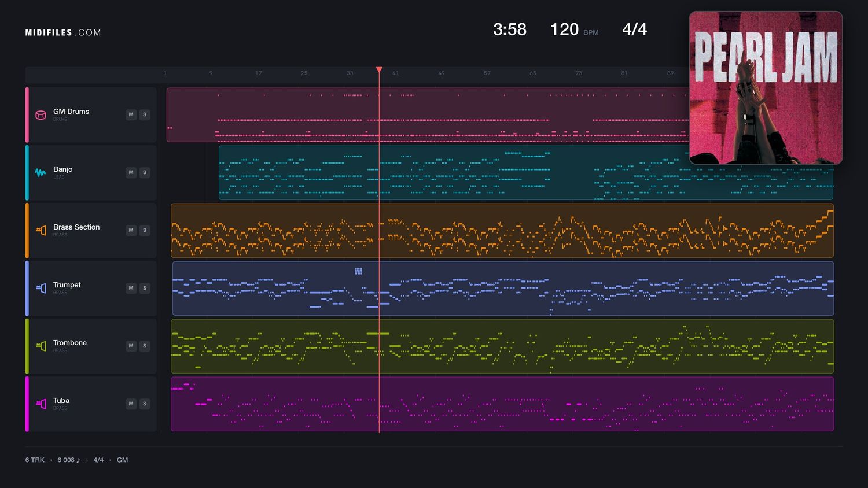Select the Trombone MIDI clip
Viewport: 868px width, 488px height.
(502, 346)
